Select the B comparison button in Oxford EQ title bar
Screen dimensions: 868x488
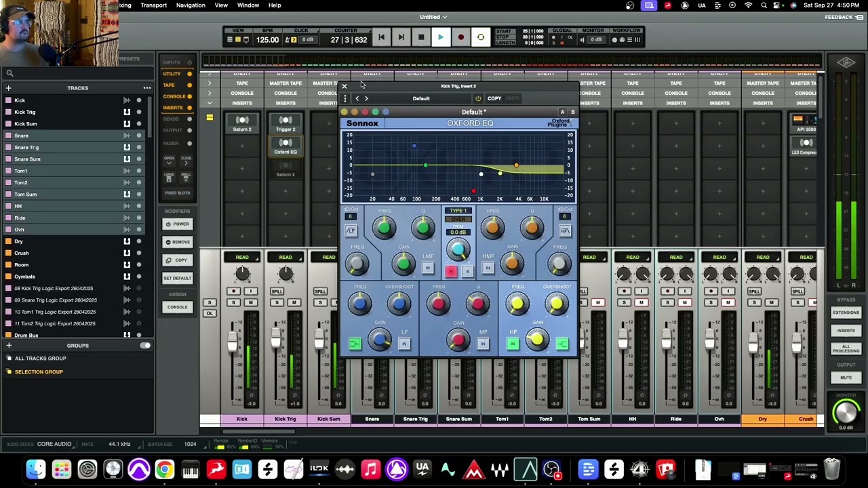[572, 112]
